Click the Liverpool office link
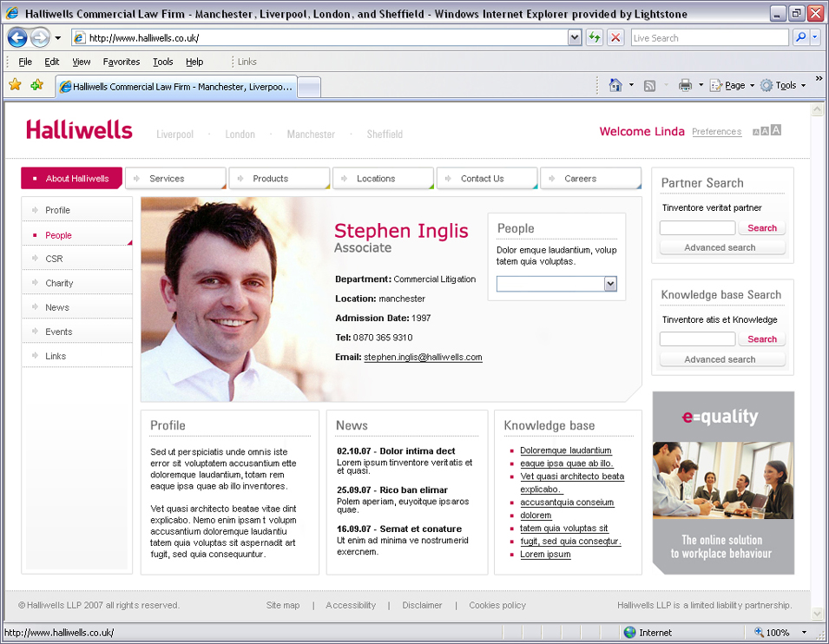 click(x=175, y=135)
